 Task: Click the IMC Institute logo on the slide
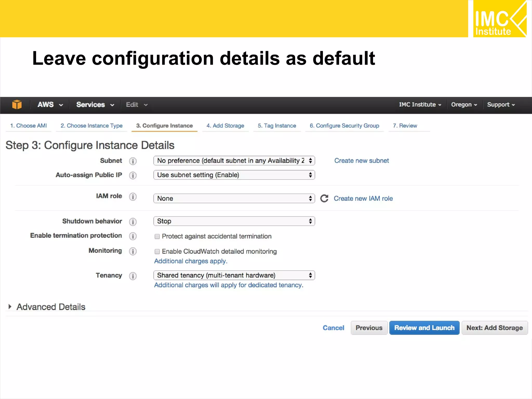(x=500, y=19)
